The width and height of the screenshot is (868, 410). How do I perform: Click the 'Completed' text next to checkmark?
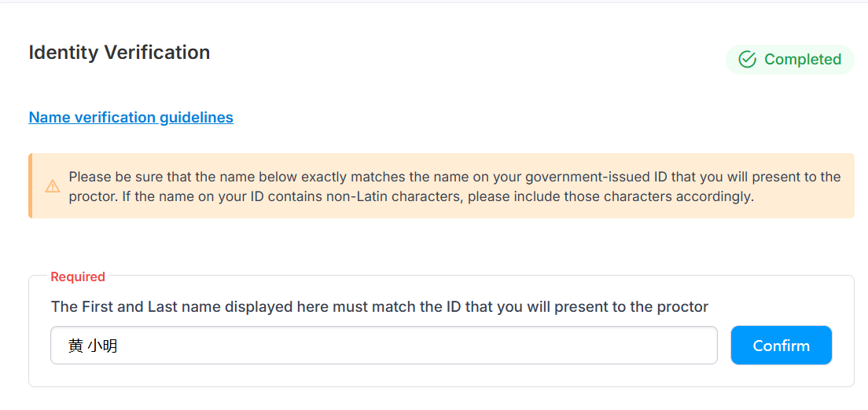803,59
